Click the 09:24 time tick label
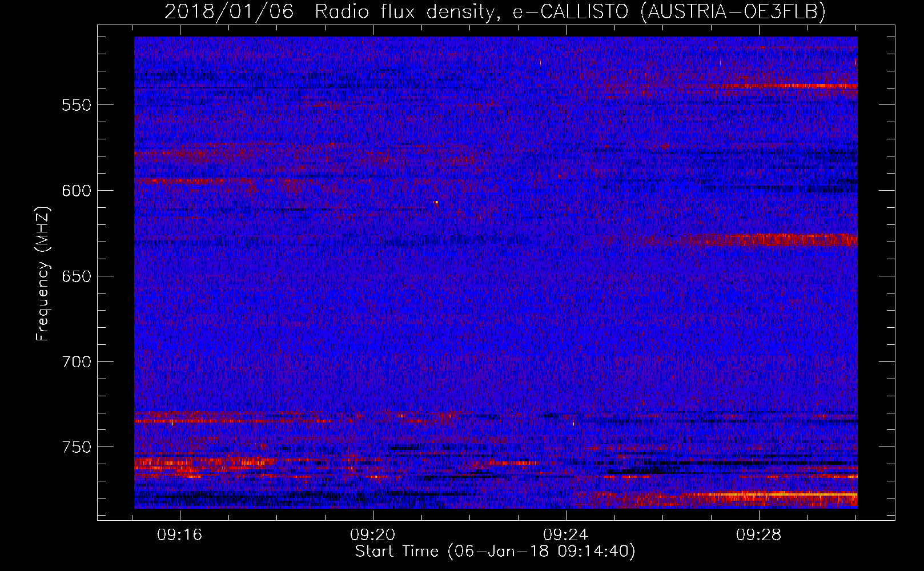This screenshot has height=571, width=924. 566,535
